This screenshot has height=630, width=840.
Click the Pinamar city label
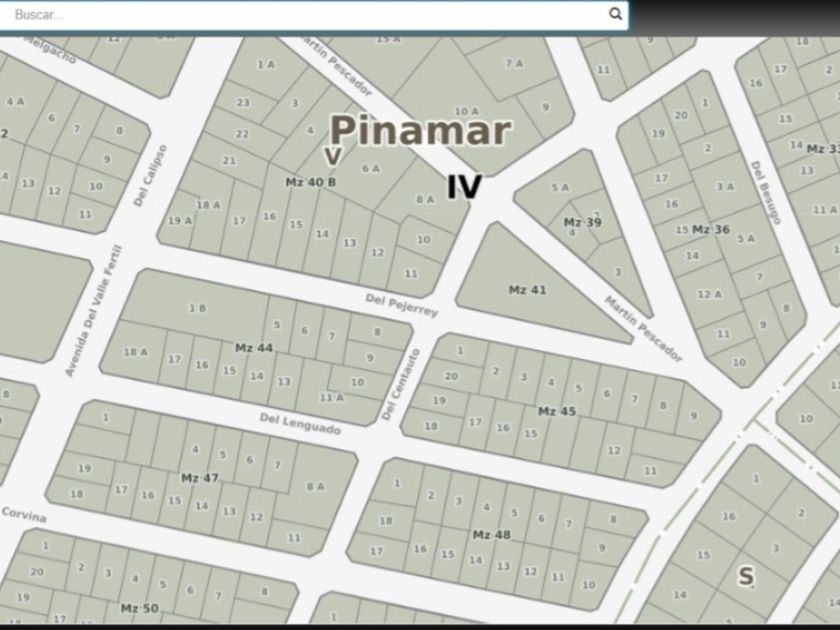pyautogui.click(x=421, y=130)
